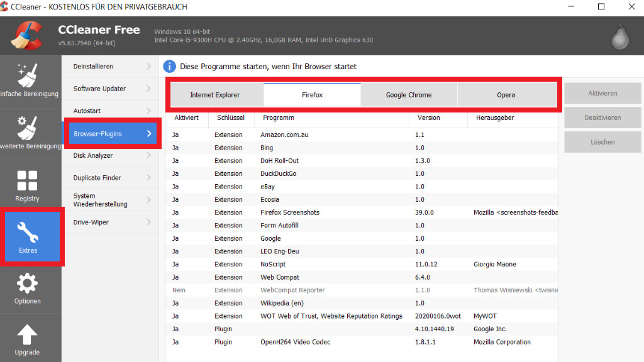Click the Upgrade arrow icon
The image size is (644, 362).
pos(27,335)
